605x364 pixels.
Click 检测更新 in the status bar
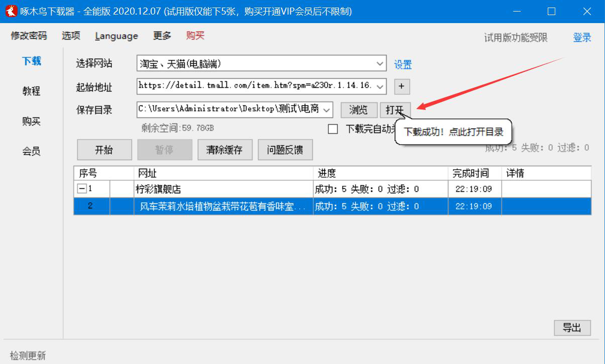click(x=28, y=356)
